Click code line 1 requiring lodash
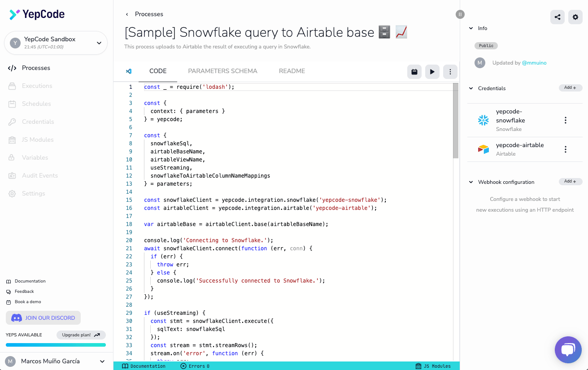 [189, 87]
